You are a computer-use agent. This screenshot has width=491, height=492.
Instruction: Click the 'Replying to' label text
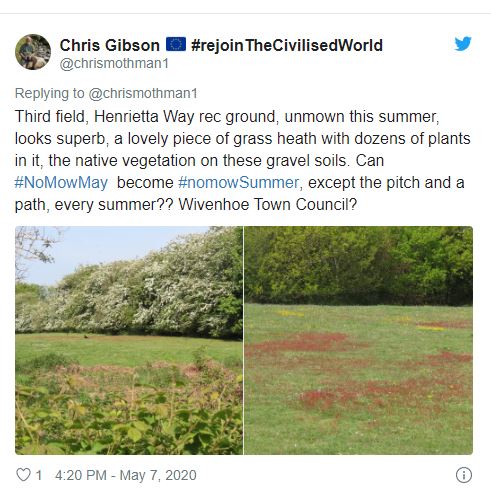[50, 93]
